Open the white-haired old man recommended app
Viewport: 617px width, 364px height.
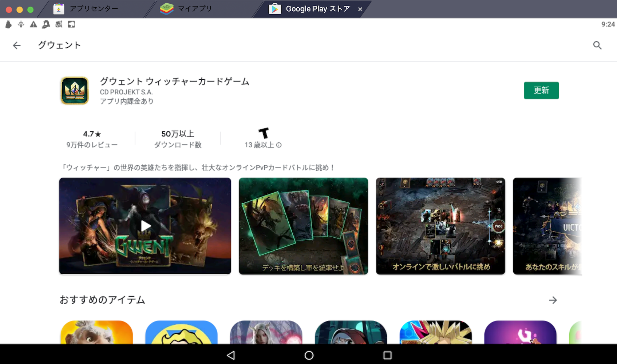tap(96, 332)
